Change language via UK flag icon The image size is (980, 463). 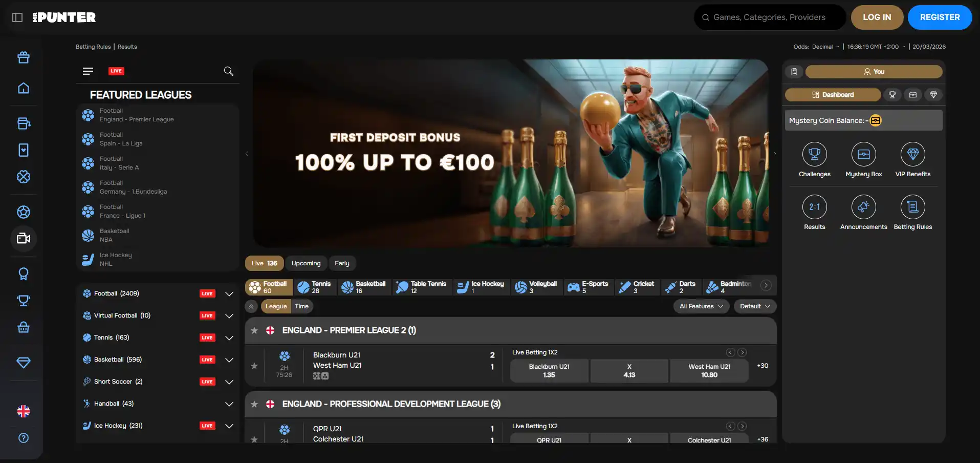pyautogui.click(x=24, y=411)
